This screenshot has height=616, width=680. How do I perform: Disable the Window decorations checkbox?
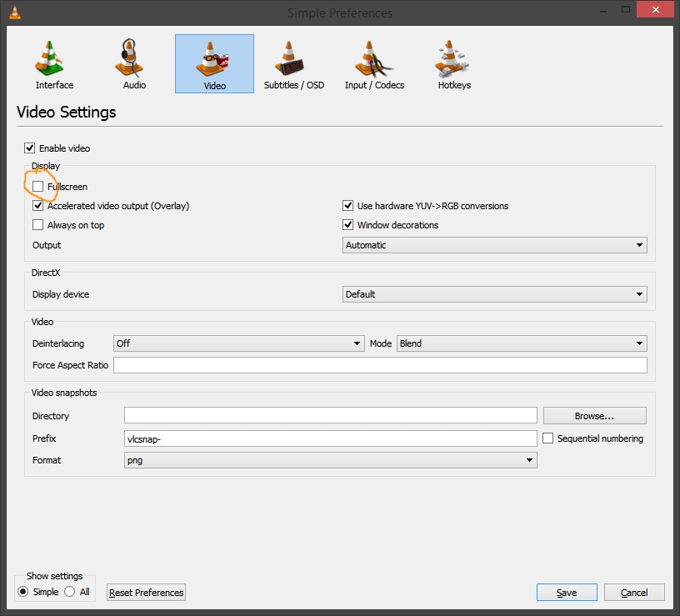(347, 224)
